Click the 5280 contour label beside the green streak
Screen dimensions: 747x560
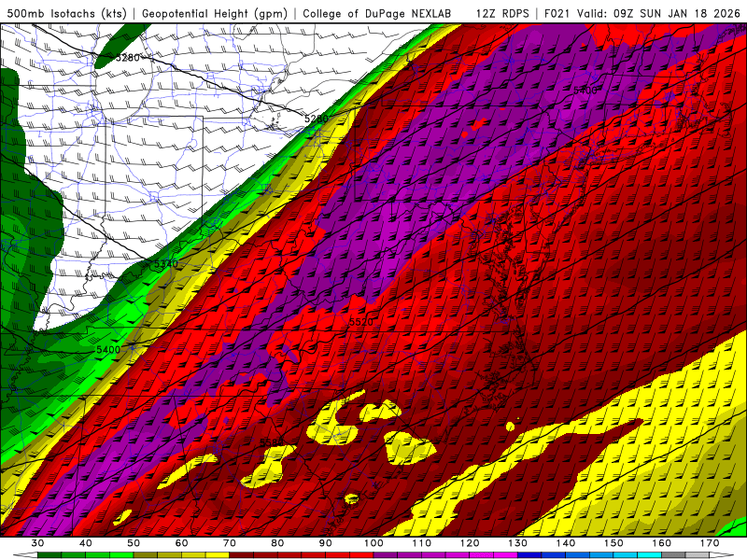tap(128, 58)
